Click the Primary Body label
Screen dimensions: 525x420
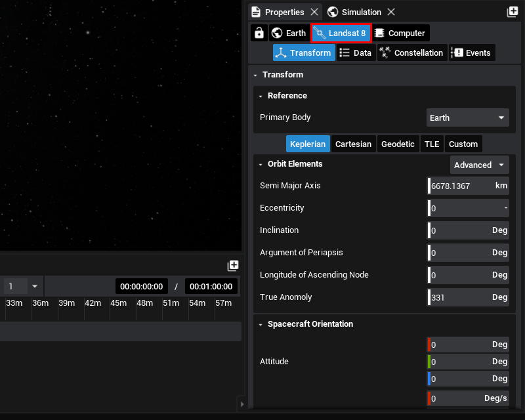click(285, 117)
